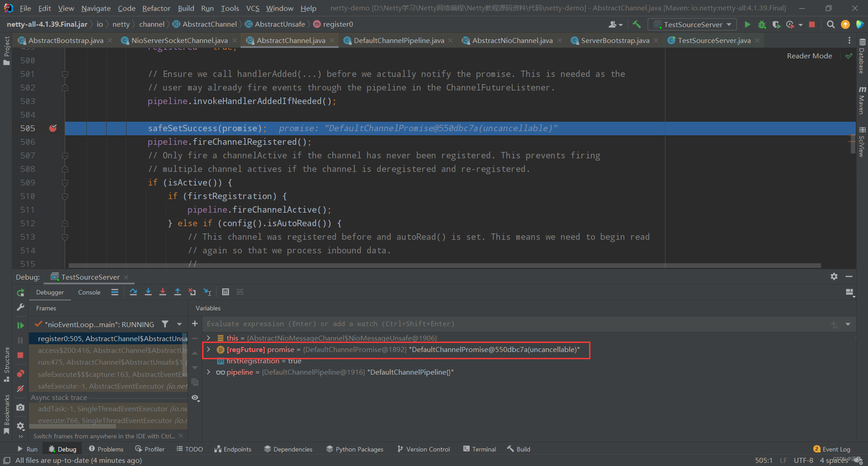The image size is (868, 466).
Task: Open the profiler run options arrow
Action: coord(801,25)
